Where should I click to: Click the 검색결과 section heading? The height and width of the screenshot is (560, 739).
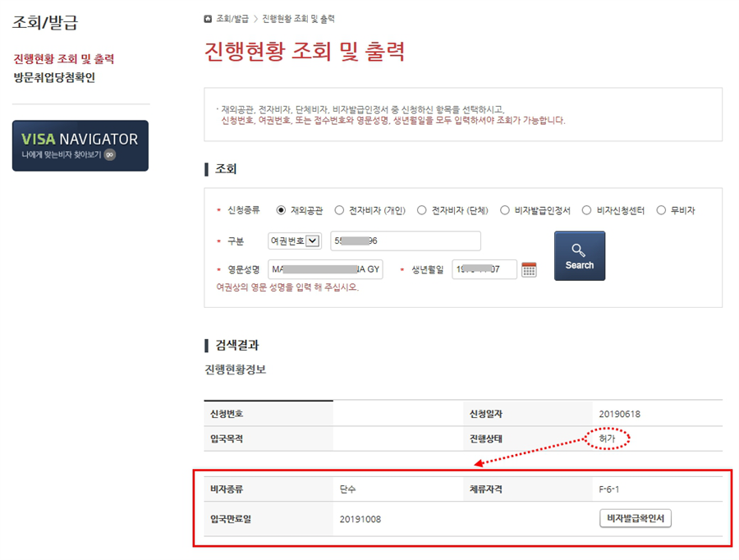coord(237,345)
